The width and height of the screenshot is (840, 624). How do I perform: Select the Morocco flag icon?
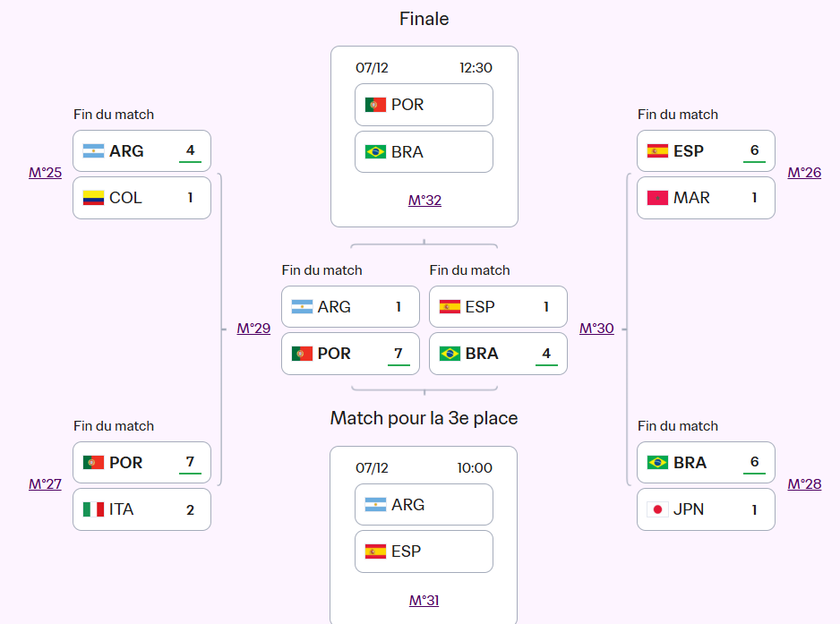[x=657, y=197]
